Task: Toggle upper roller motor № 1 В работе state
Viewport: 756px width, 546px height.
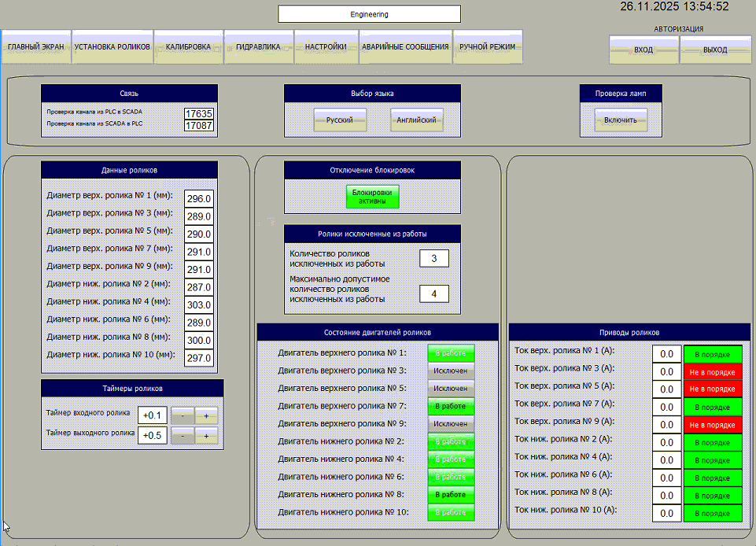Action: [x=451, y=352]
